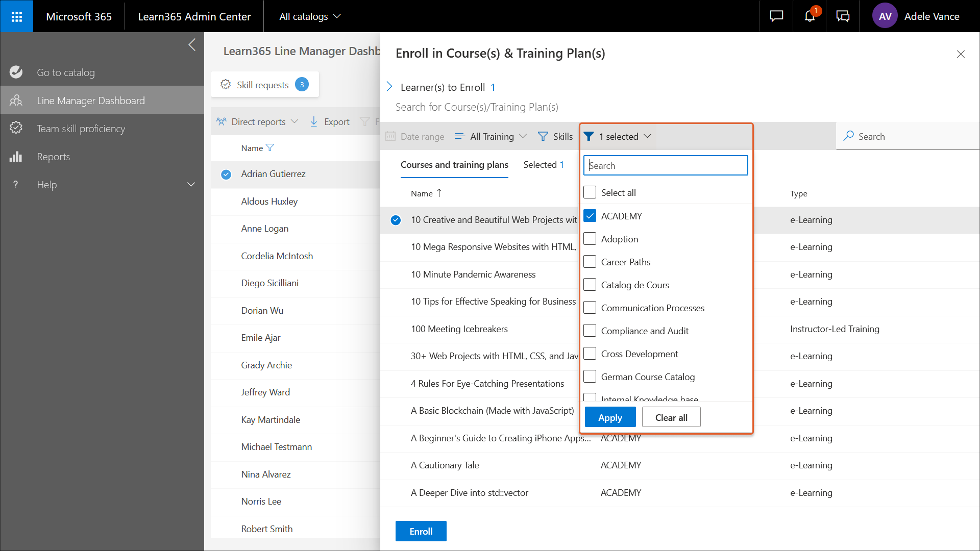Image resolution: width=980 pixels, height=551 pixels.
Task: Click the Export download arrow icon
Action: pyautogui.click(x=314, y=121)
